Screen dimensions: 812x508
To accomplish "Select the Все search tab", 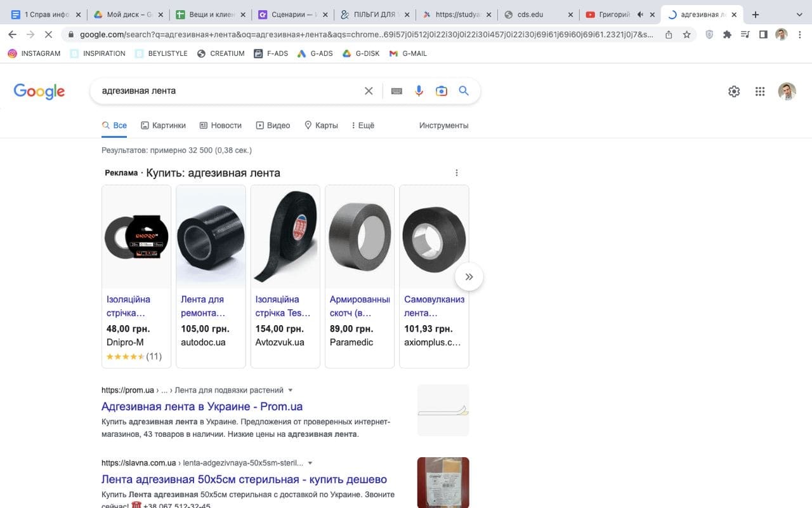I will coord(114,125).
